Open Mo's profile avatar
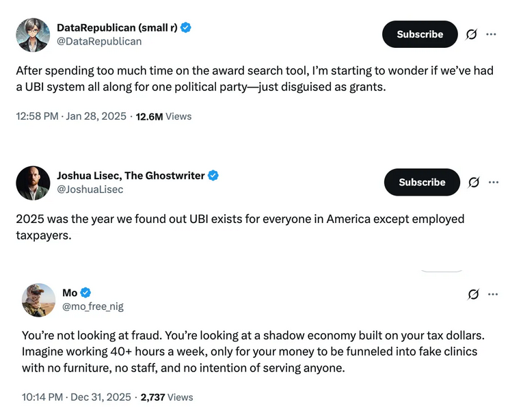 click(x=38, y=300)
